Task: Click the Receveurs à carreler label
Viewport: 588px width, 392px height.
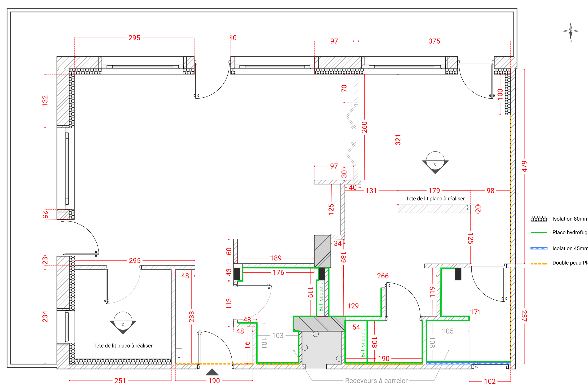Action: pyautogui.click(x=376, y=381)
